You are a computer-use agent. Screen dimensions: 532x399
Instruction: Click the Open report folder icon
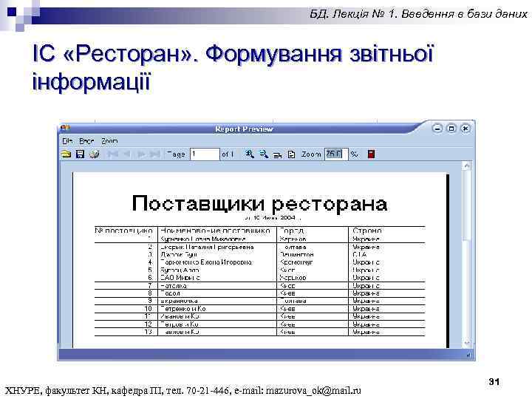click(x=66, y=154)
